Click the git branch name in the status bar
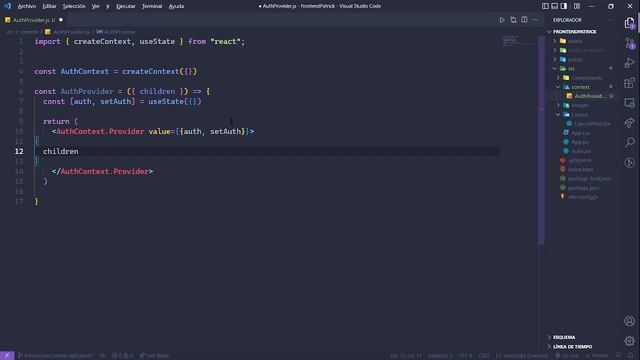Image resolution: width=640 pixels, height=360 pixels. click(x=55, y=356)
